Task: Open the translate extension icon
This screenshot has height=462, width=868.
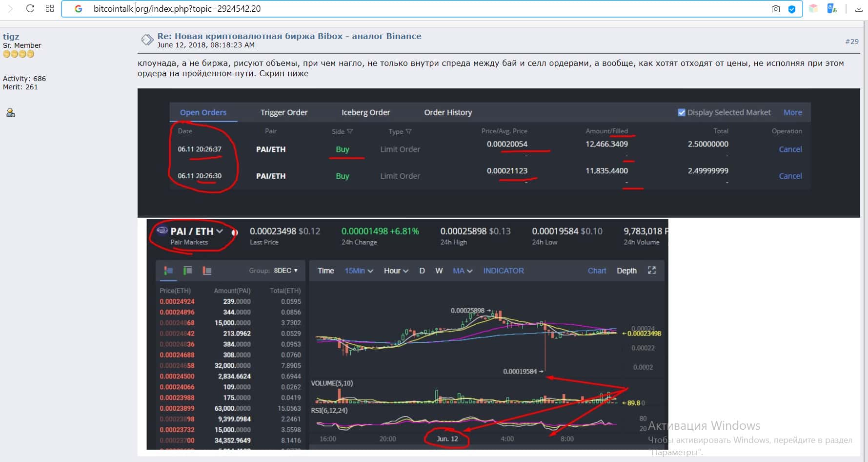Action: 832,9
